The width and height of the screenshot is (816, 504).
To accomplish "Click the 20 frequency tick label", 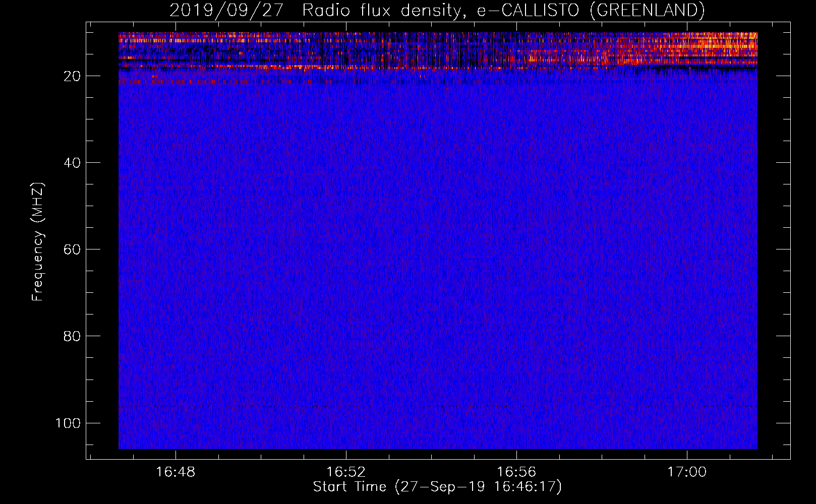I will point(72,76).
